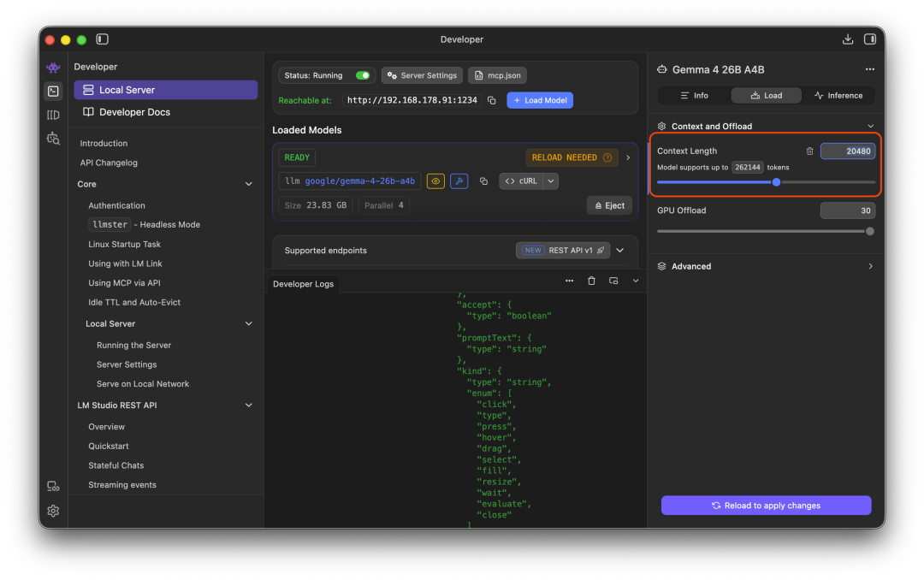Switch to the Inference tab
The width and height of the screenshot is (924, 580).
838,96
